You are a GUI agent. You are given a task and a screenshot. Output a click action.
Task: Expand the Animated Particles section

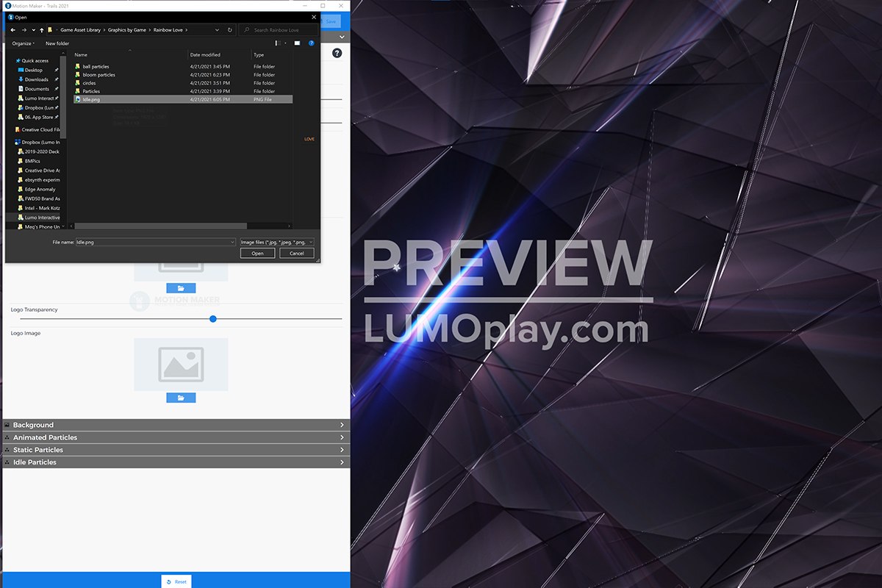pyautogui.click(x=176, y=437)
